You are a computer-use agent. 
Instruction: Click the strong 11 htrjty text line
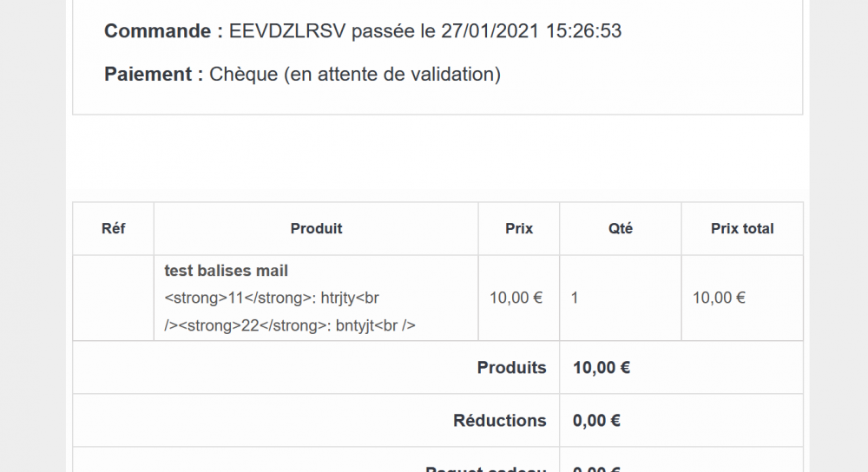(271, 298)
